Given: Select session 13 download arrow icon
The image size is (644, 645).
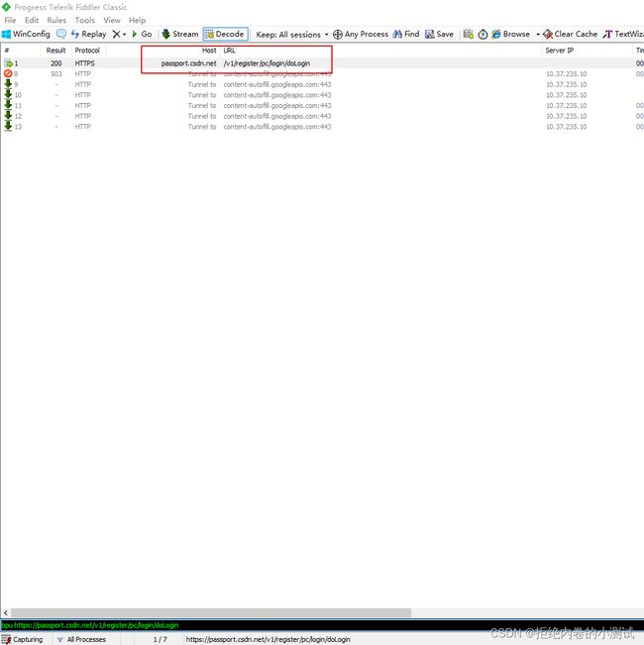Looking at the screenshot, I should pos(8,126).
